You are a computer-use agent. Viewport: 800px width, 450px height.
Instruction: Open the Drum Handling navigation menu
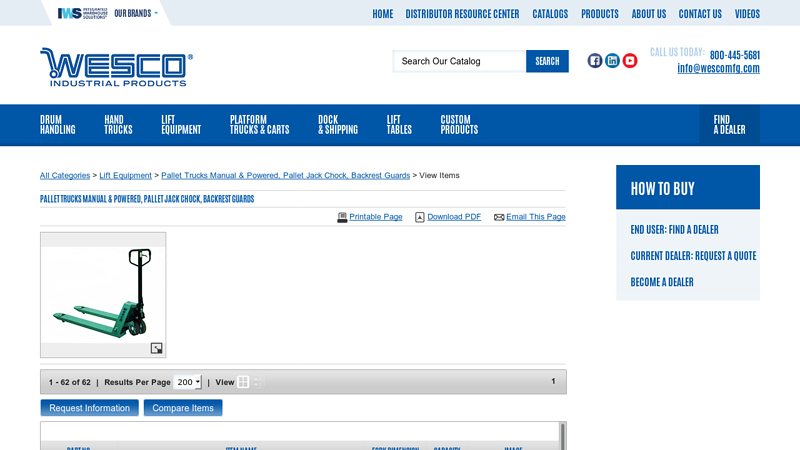click(58, 124)
